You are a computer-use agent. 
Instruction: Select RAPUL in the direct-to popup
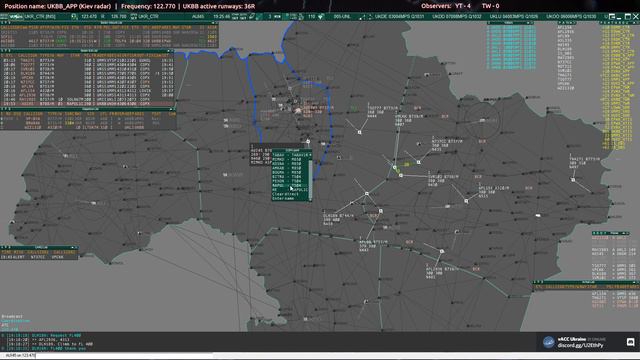(x=290, y=185)
